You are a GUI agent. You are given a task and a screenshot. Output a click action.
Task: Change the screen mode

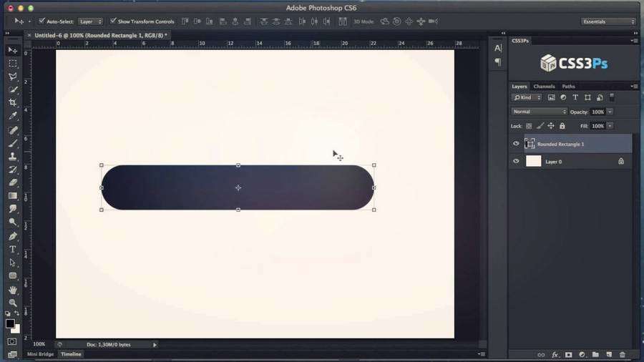click(x=12, y=354)
